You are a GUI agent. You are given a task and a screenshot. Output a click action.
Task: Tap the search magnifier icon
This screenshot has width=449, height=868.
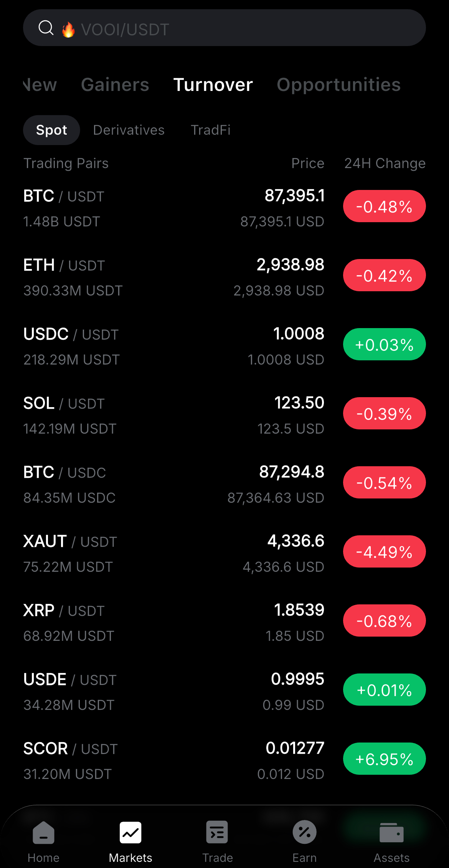(46, 28)
